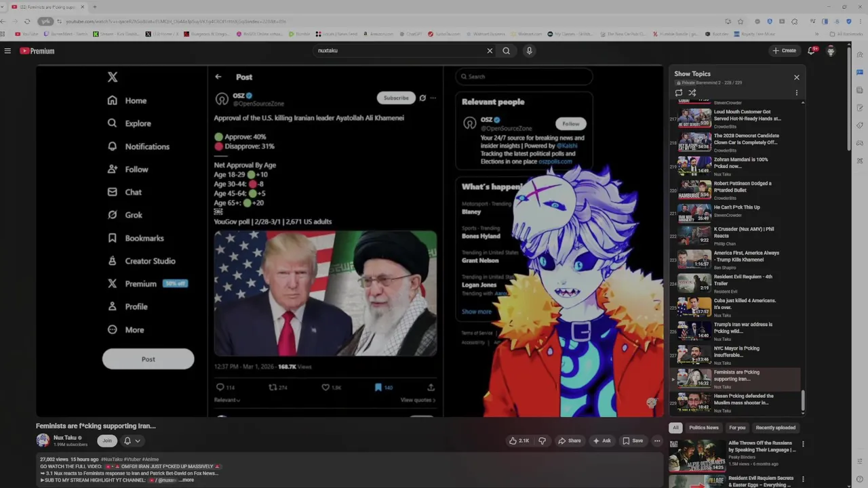Save video to playlist
Image resolution: width=868 pixels, height=488 pixels.
(x=633, y=441)
